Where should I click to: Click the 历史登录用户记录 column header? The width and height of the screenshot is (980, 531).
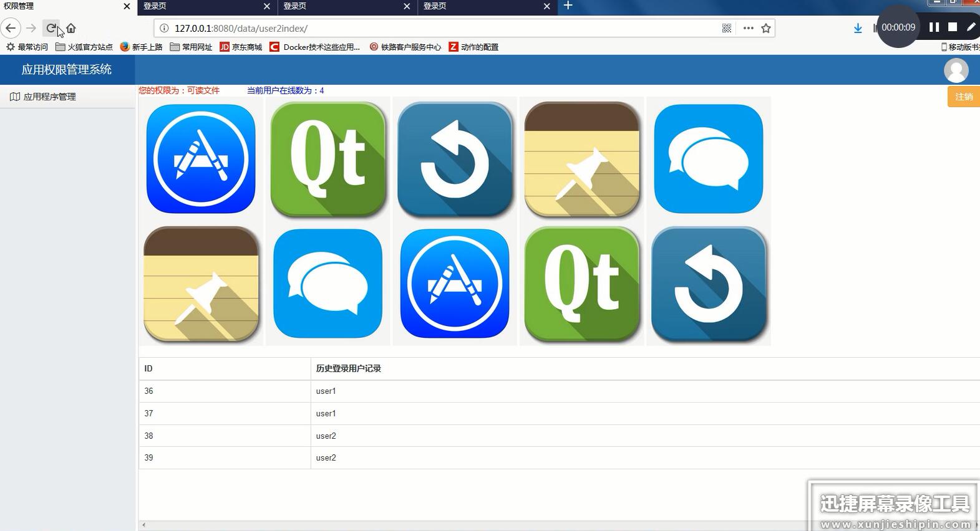(645, 368)
